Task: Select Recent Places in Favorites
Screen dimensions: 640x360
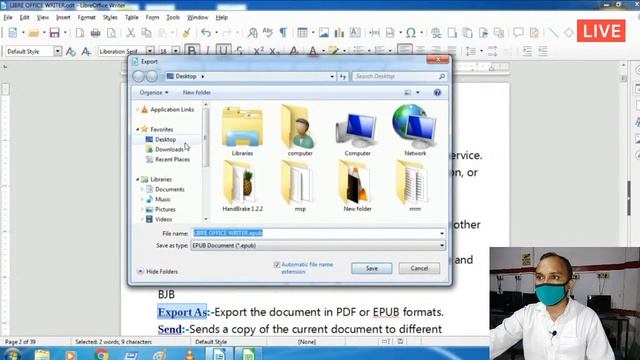Action: point(172,160)
